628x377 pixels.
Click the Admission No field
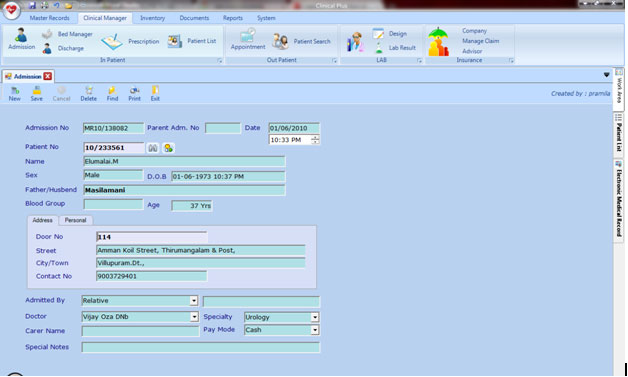click(113, 128)
